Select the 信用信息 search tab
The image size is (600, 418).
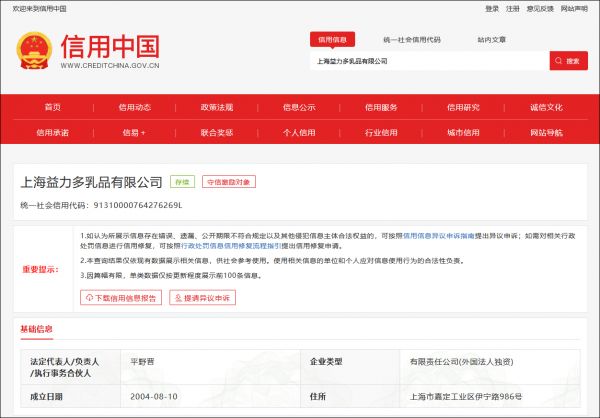pos(332,39)
